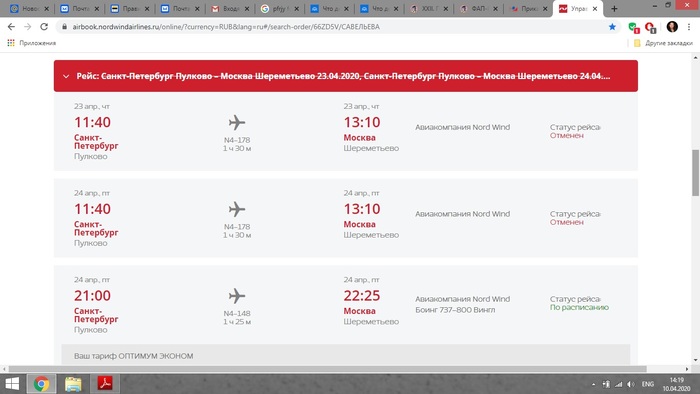Open the Chrome three-dot menu

pos(689,27)
